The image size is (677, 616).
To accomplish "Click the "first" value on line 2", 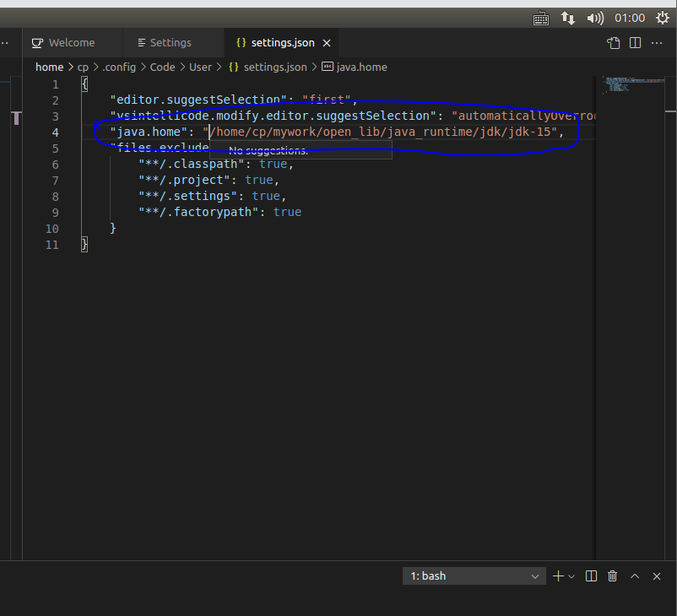I will [x=327, y=100].
